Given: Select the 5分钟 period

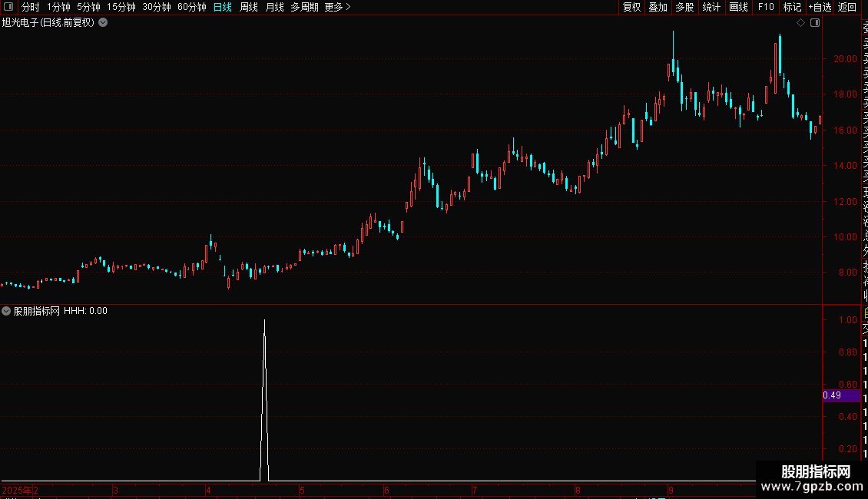Looking at the screenshot, I should 88,7.
